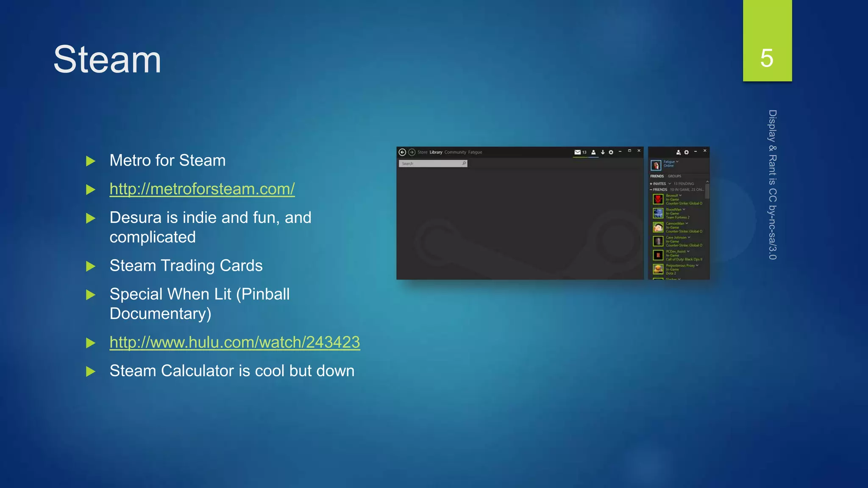Open the Community tab
The height and width of the screenshot is (488, 868).
[x=455, y=152]
